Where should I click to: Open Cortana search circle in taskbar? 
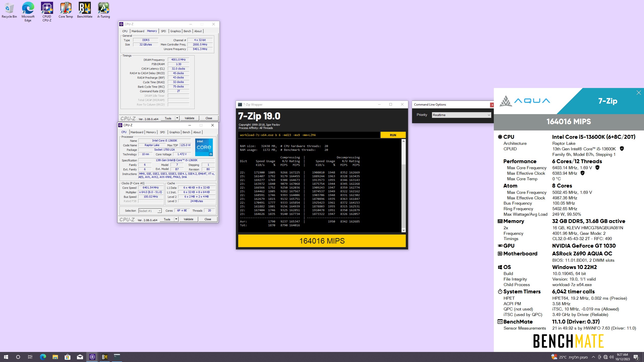18,357
